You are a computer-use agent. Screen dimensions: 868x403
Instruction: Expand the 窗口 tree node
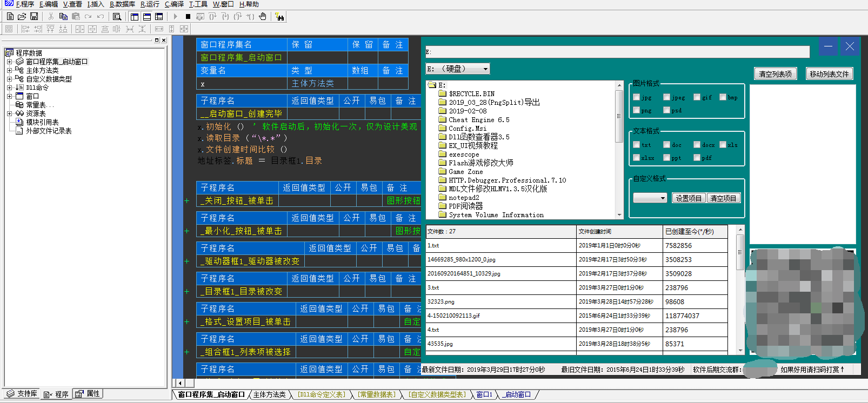[x=9, y=96]
